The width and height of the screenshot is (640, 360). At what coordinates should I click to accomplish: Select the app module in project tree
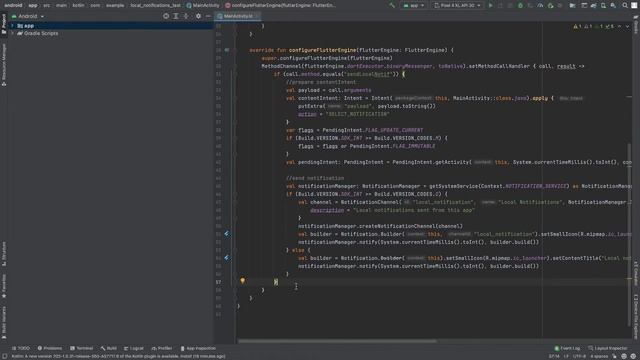[110, 25]
